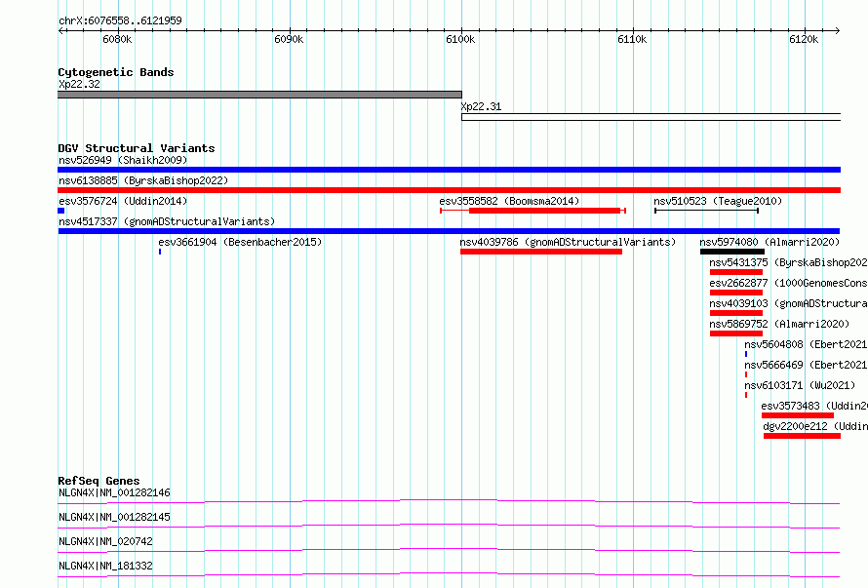Open the nsv4039786 gnomAD red variant bar
Screen dimensions: 868x588
541,252
